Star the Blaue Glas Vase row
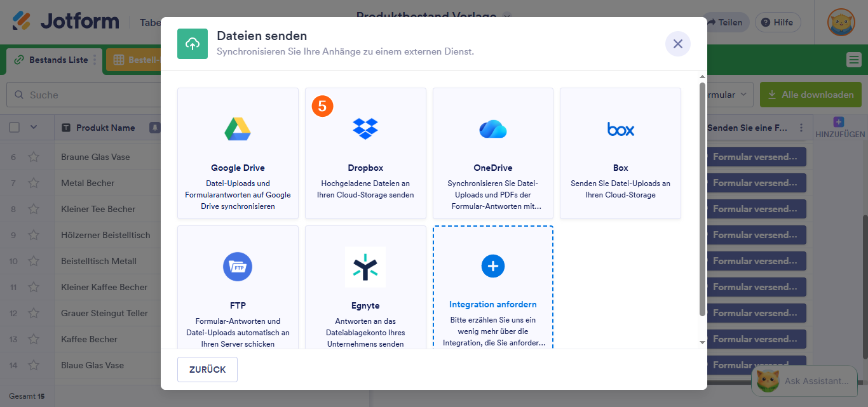The width and height of the screenshot is (868, 407). click(34, 365)
